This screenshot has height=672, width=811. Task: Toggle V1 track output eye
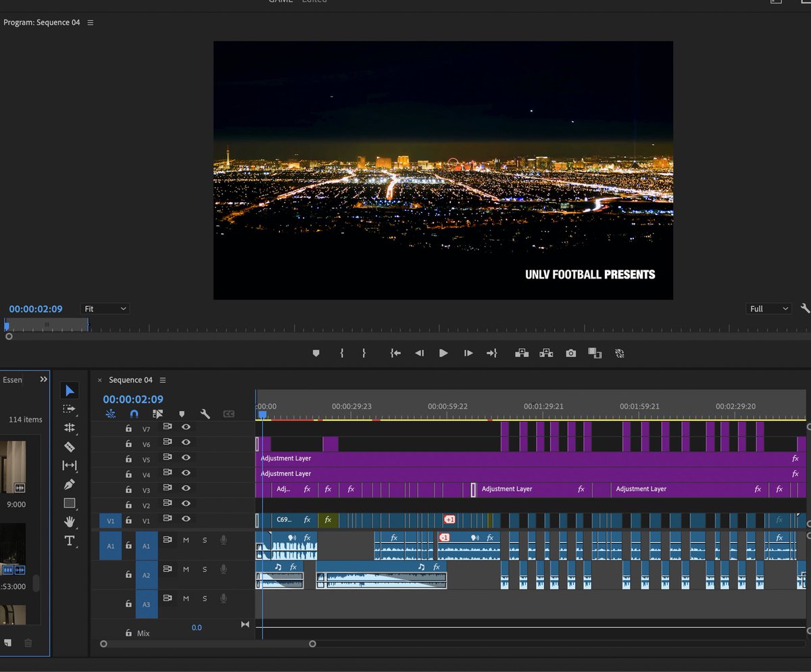186,519
